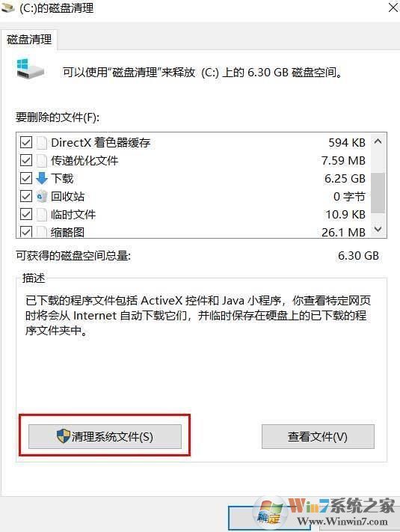Click the DirectX shader cache file icon

pyautogui.click(x=42, y=143)
